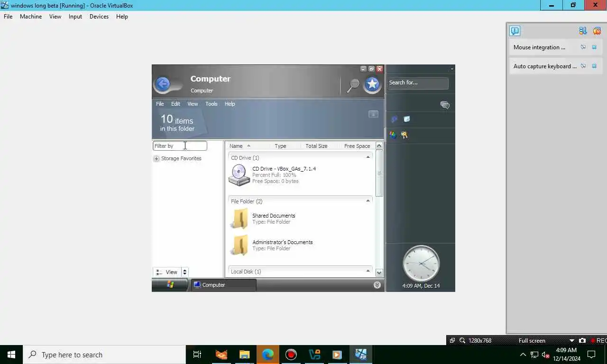Image resolution: width=607 pixels, height=364 pixels.
Task: Click the View stepper arrows button
Action: [185, 272]
